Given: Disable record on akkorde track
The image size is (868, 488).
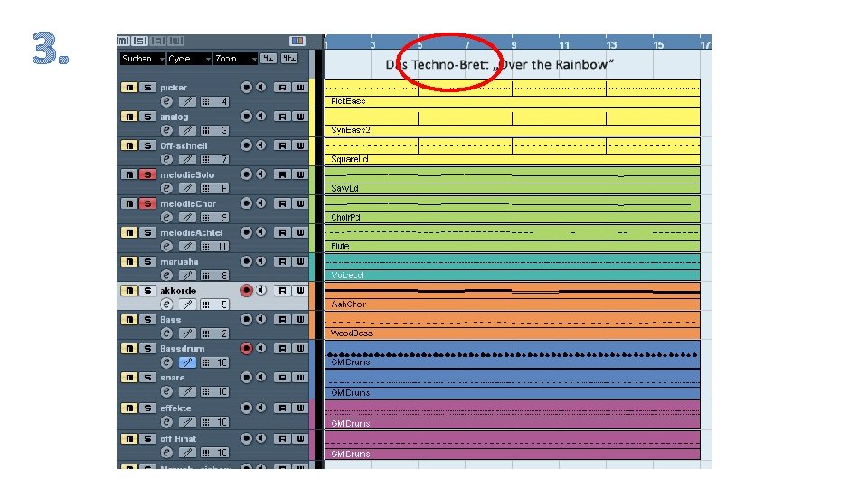Looking at the screenshot, I should (246, 290).
